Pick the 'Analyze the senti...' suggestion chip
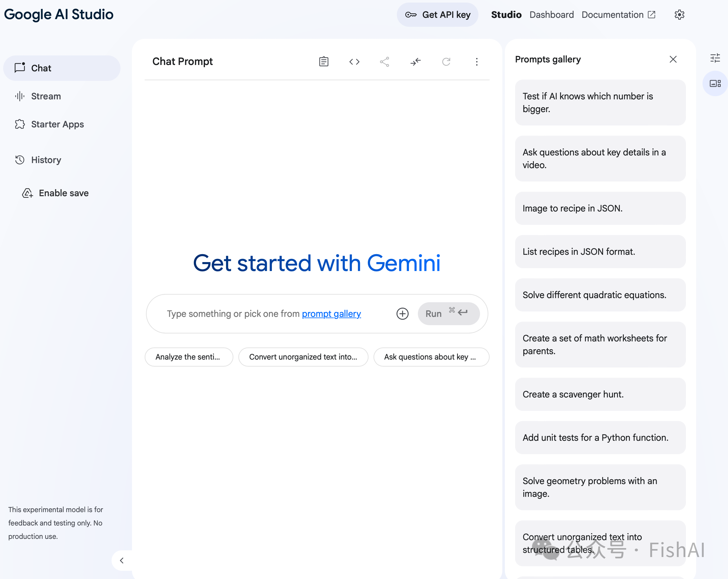This screenshot has height=579, width=728. click(189, 357)
